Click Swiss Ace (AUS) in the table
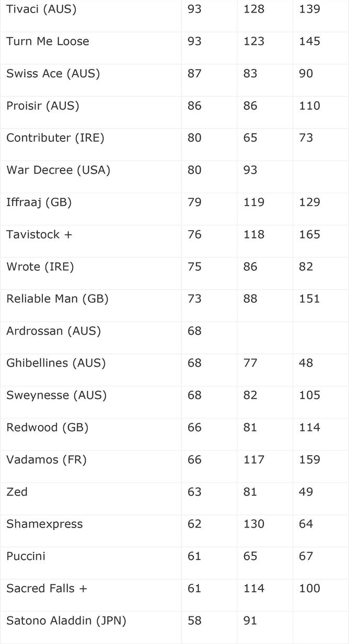Viewport: 349px width, 644px height. click(53, 74)
